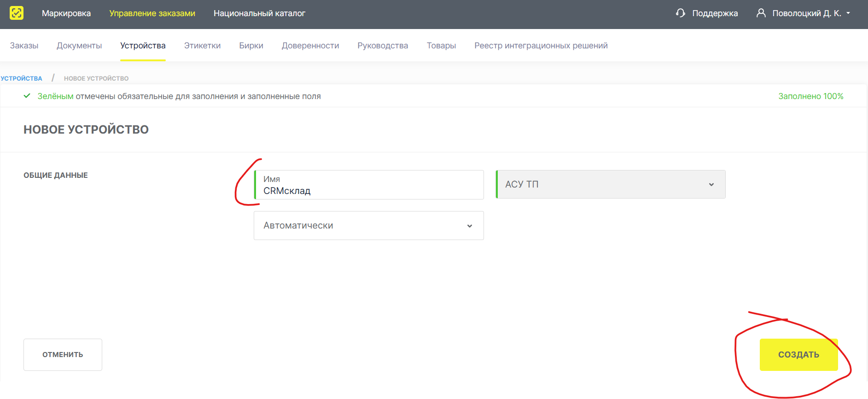
Task: Open the АСУ ТП device type dropdown
Action: pyautogui.click(x=610, y=184)
